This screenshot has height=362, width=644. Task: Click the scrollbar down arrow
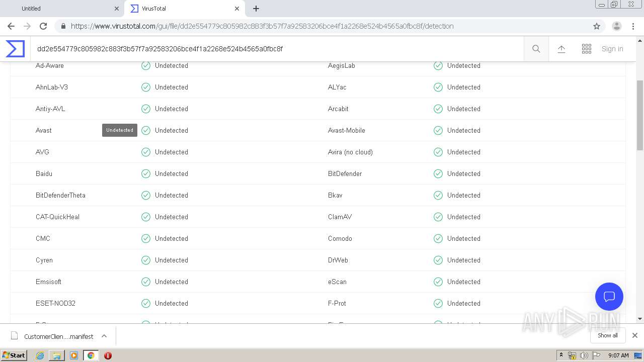640,319
